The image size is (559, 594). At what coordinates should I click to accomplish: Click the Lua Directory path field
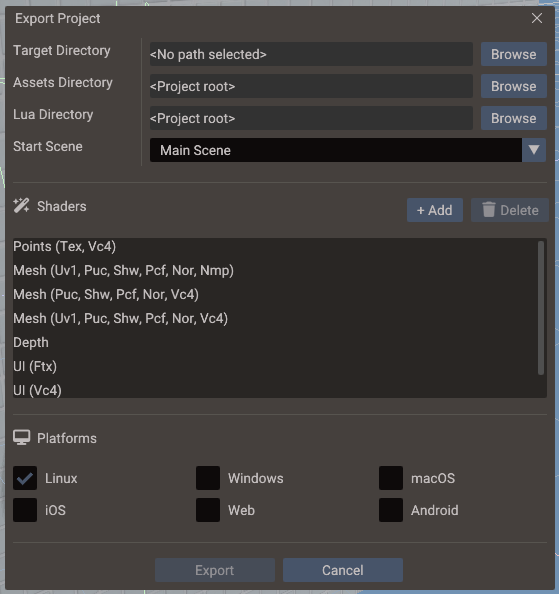[x=311, y=118]
